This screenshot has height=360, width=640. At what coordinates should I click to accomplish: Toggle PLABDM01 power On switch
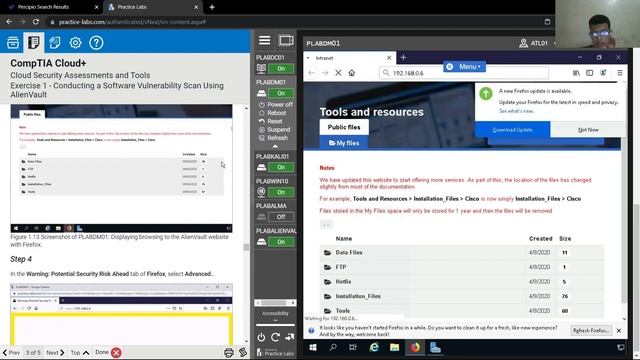(x=281, y=93)
